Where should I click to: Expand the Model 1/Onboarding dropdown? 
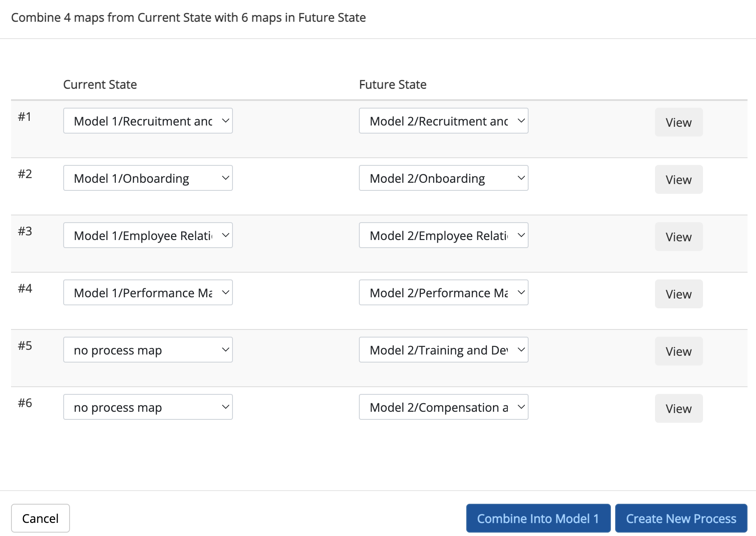[x=148, y=178]
